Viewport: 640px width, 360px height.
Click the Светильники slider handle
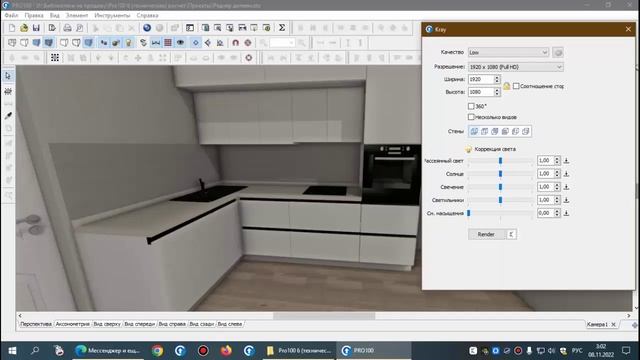[x=500, y=200]
